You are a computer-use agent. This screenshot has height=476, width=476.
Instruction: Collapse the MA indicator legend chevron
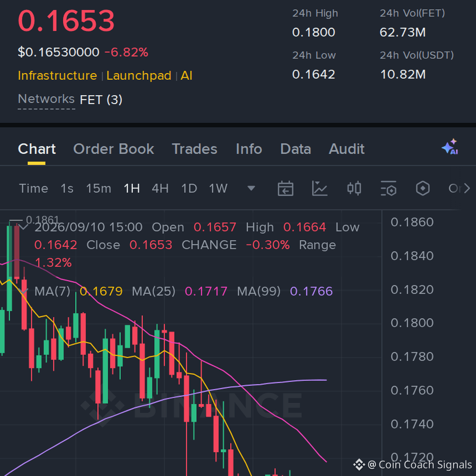pos(23,291)
